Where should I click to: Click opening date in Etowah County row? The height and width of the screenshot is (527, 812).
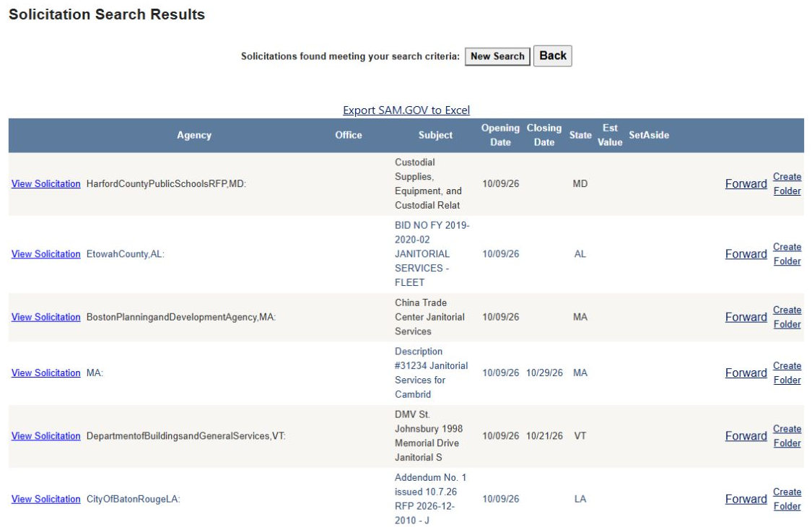[x=500, y=254]
